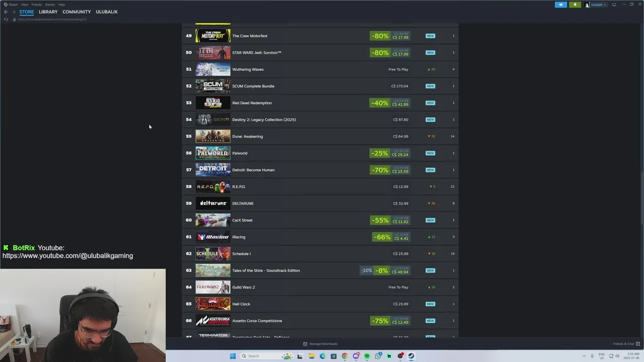Open R.E.P.O. game thumbnail
Screen dimensions: 644x362
pyautogui.click(x=213, y=187)
